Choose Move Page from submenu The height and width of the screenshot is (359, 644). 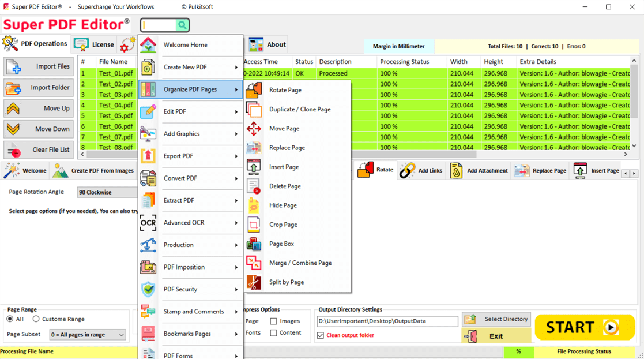[284, 129]
